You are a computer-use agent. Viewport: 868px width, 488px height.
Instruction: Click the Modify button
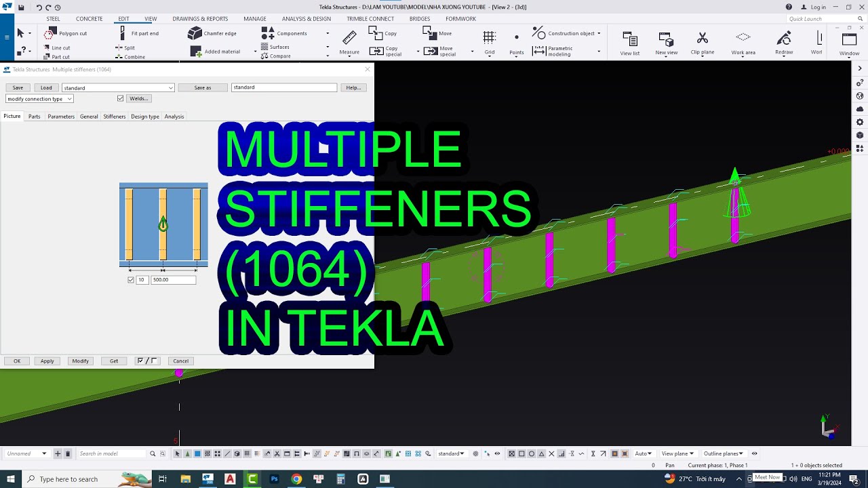point(80,361)
